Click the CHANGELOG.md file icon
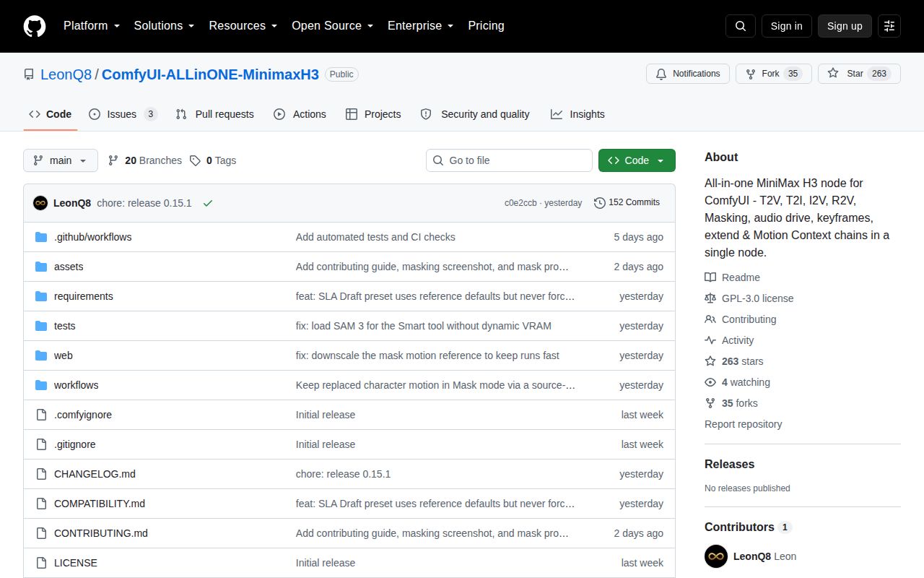This screenshot has height=578, width=924. pyautogui.click(x=41, y=474)
